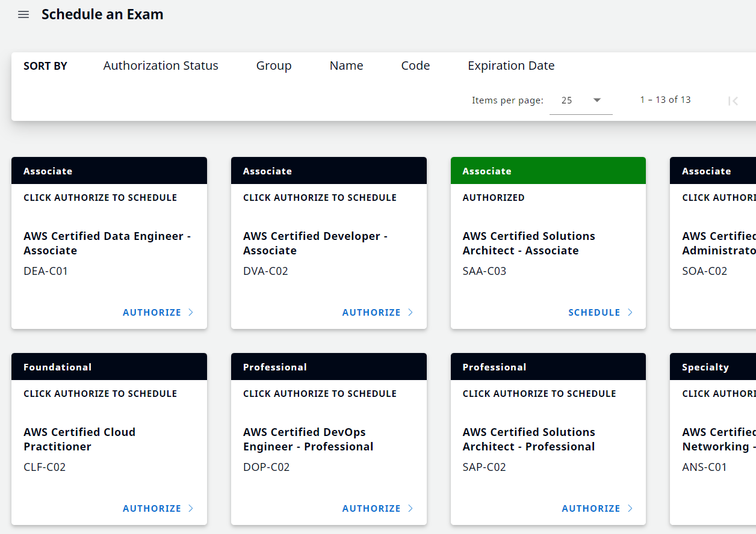Viewport: 756px width, 534px height.
Task: Sort exams by Name
Action: [346, 66]
